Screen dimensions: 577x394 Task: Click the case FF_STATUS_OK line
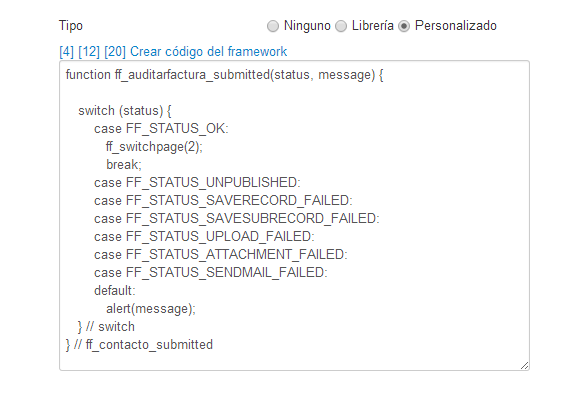(x=161, y=129)
